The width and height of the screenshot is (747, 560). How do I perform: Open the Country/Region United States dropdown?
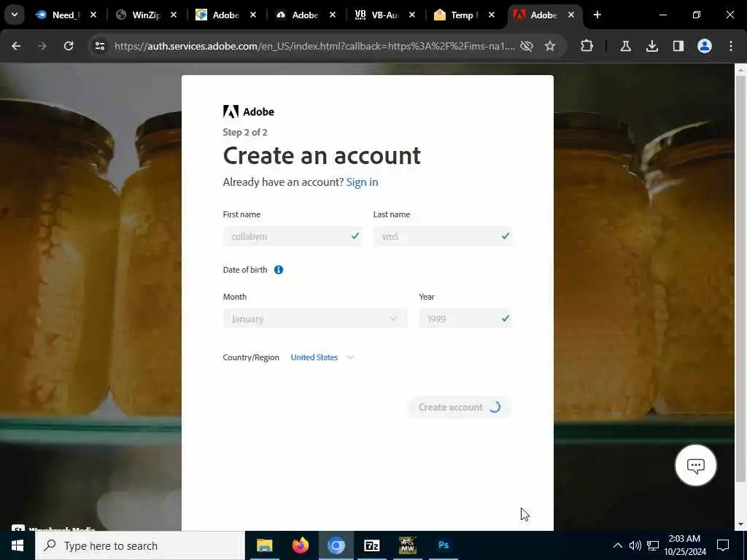pos(322,357)
